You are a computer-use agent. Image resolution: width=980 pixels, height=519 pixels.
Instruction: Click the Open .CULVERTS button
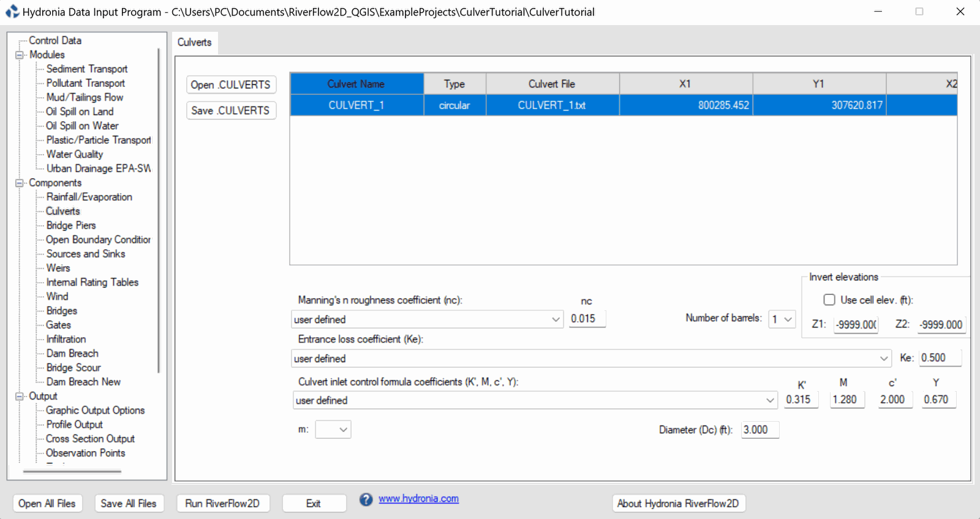pyautogui.click(x=230, y=84)
